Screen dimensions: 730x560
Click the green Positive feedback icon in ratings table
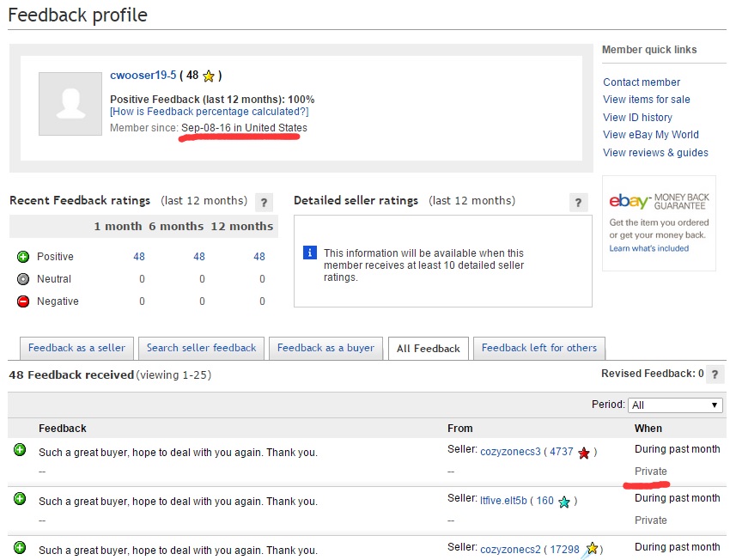(x=23, y=257)
